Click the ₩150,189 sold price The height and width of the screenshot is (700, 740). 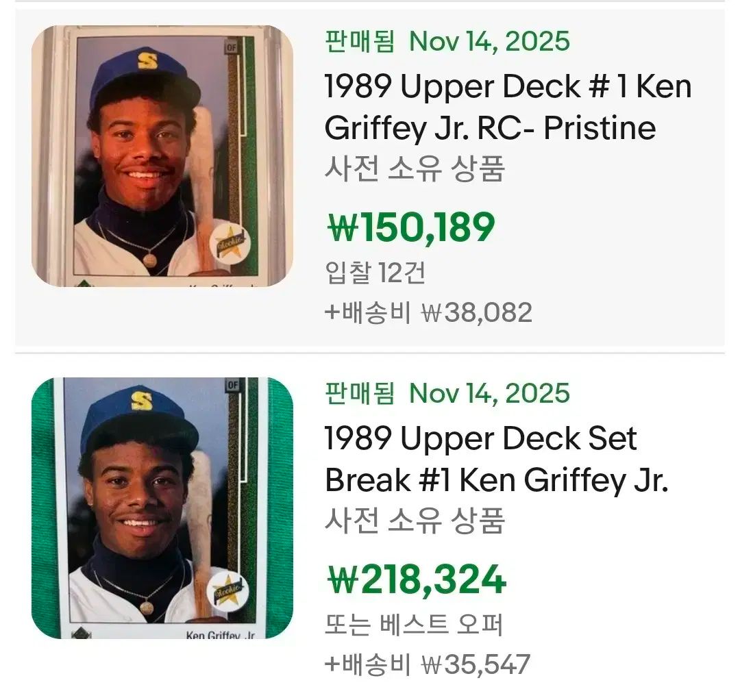[x=409, y=228]
